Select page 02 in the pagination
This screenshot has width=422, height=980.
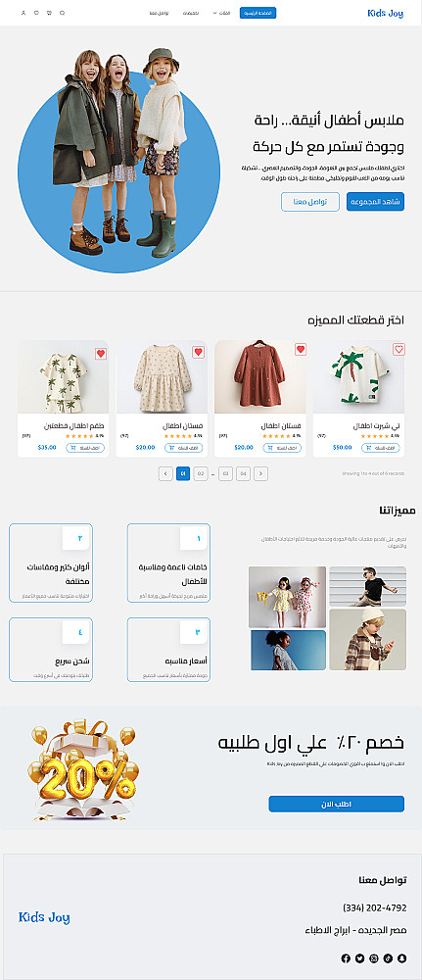[x=201, y=473]
